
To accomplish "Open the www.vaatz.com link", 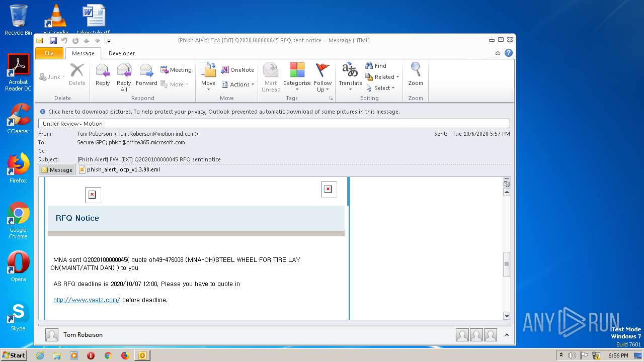I will point(87,300).
